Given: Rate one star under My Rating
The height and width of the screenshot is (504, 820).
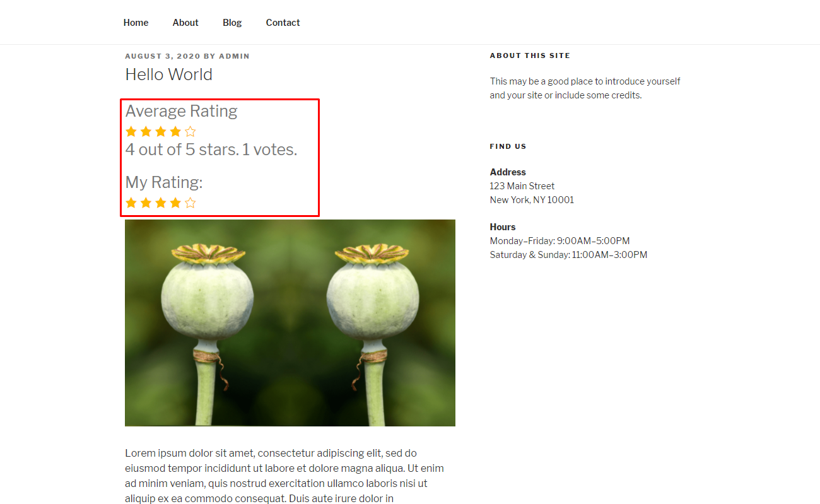Looking at the screenshot, I should (x=131, y=203).
